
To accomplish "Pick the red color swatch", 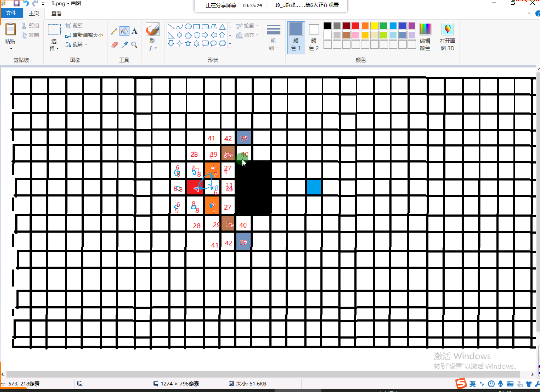I will pyautogui.click(x=356, y=26).
